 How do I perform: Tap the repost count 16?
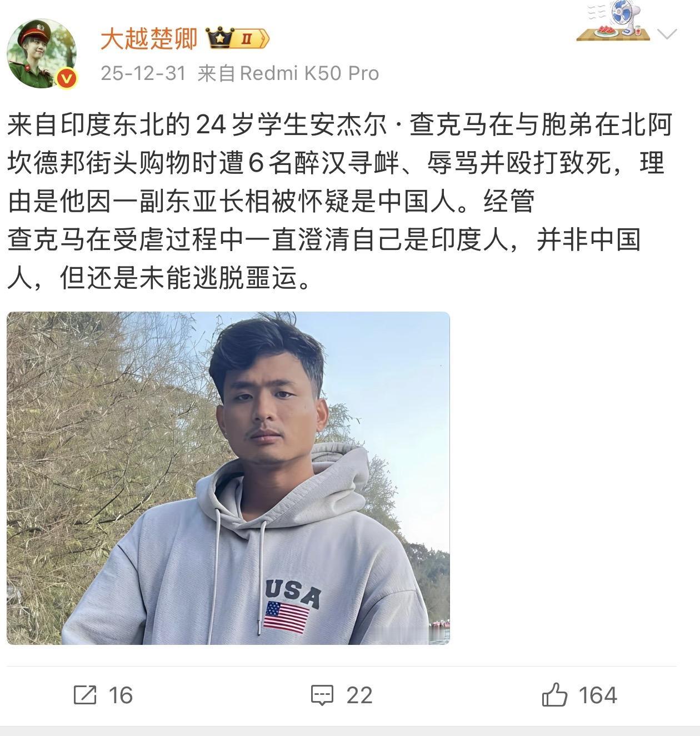pyautogui.click(x=121, y=695)
